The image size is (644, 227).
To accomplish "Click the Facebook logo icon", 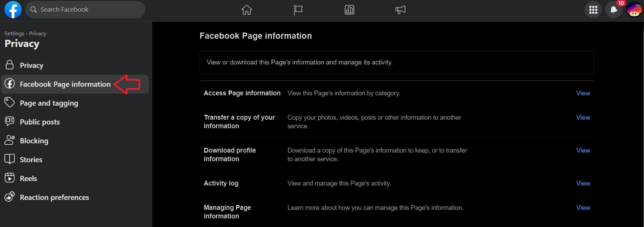I will pos(13,10).
